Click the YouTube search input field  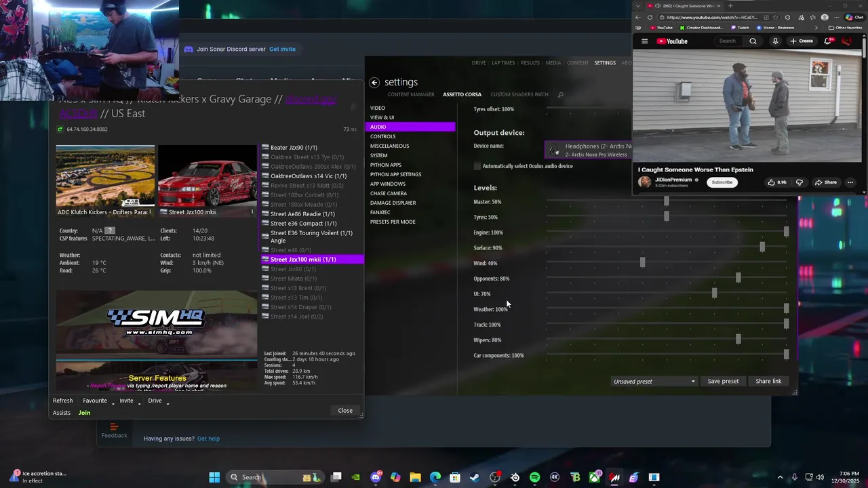click(x=728, y=41)
